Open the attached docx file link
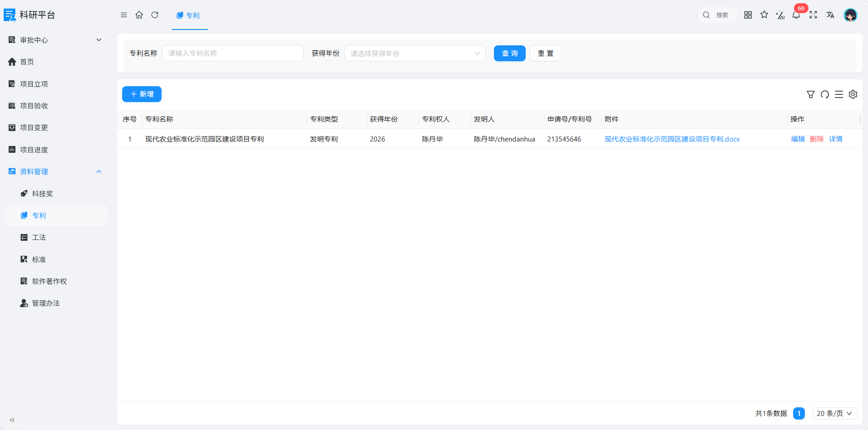This screenshot has height=430, width=868. click(672, 139)
